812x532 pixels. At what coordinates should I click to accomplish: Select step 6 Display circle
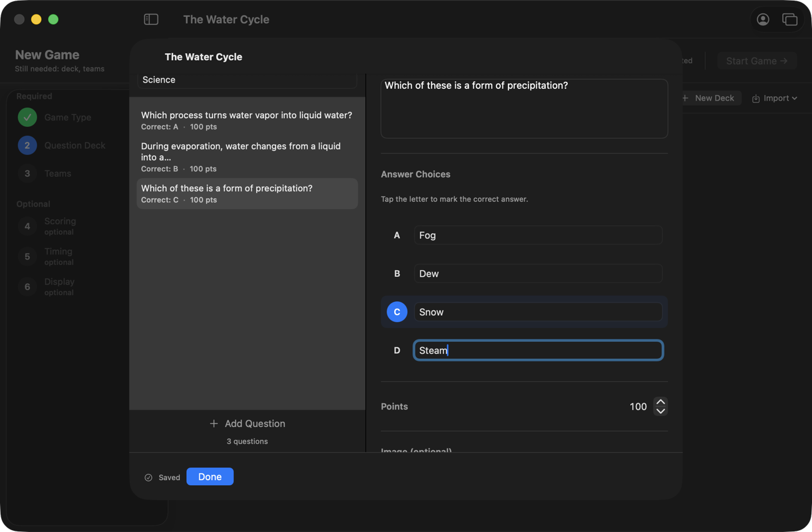point(27,287)
